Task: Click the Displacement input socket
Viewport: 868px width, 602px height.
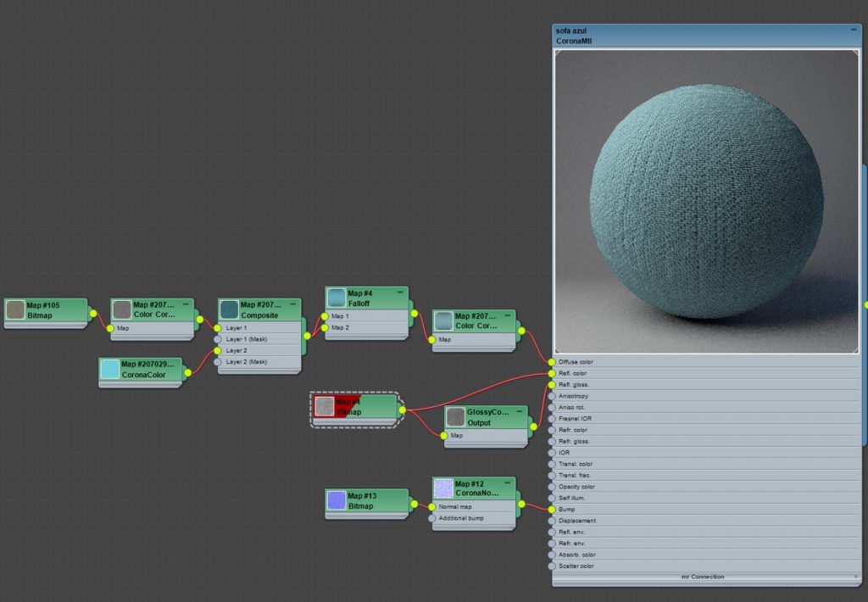Action: click(551, 521)
